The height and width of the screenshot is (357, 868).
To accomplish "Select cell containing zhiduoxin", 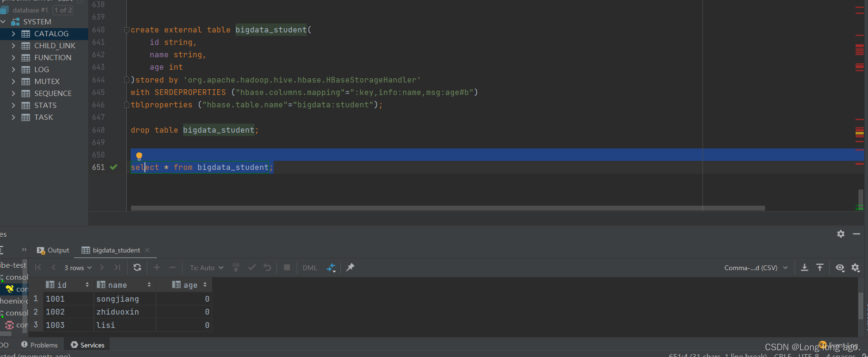I will pos(125,312).
